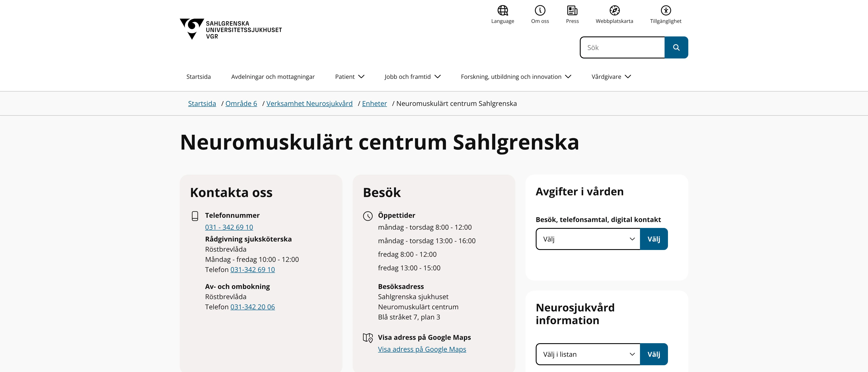Click the Rådgivning sjuksköterska label
Screen dimensions: 868x372
(248, 240)
